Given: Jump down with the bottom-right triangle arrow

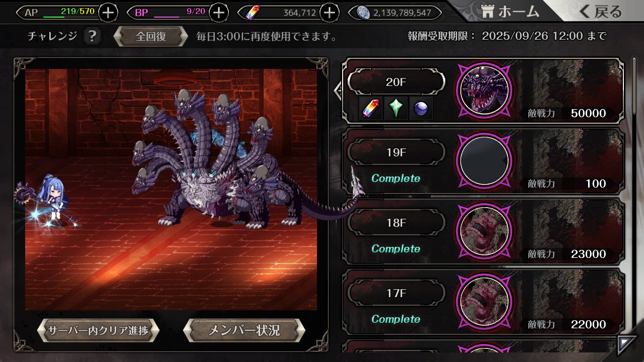Looking at the screenshot, I should [627, 344].
